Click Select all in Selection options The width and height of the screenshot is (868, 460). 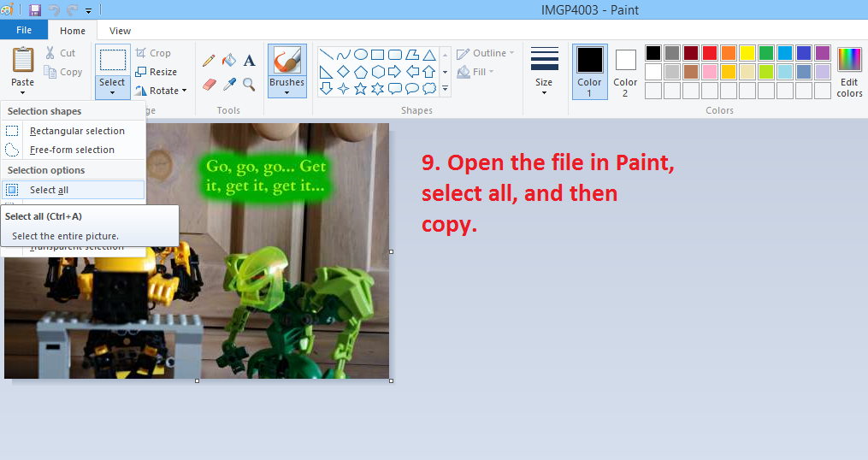tap(73, 190)
